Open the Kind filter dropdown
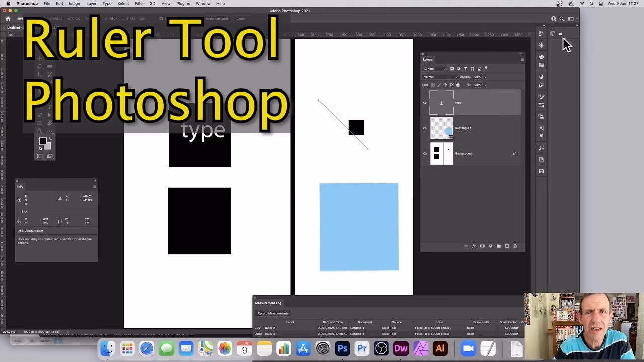This screenshot has height=362, width=644. (x=434, y=69)
